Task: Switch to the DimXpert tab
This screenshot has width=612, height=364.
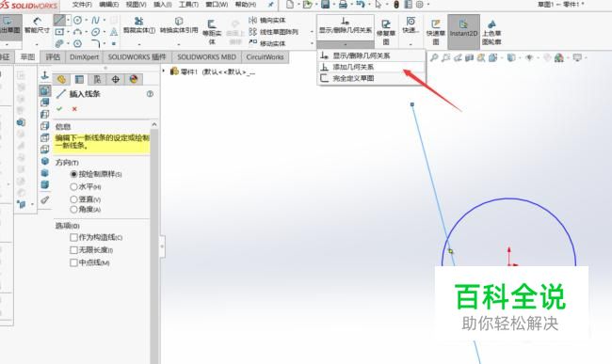Action: (84, 56)
